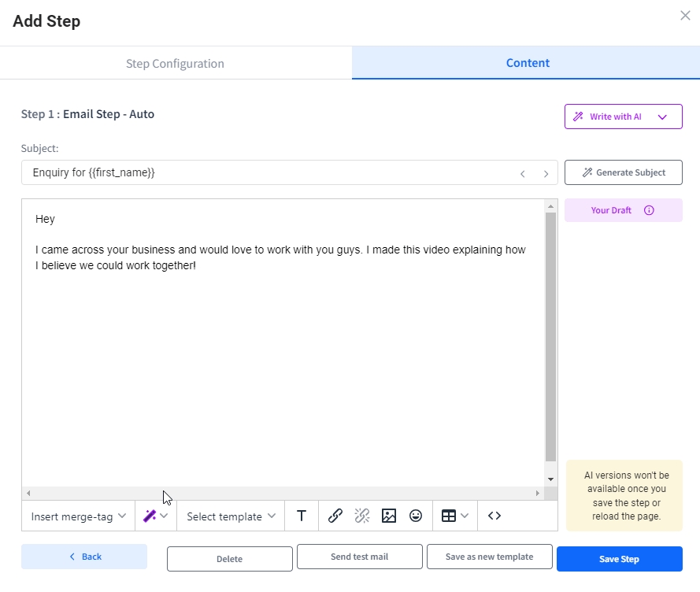The image size is (700, 592).
Task: Click the info icon beside Your Draft
Action: [649, 210]
